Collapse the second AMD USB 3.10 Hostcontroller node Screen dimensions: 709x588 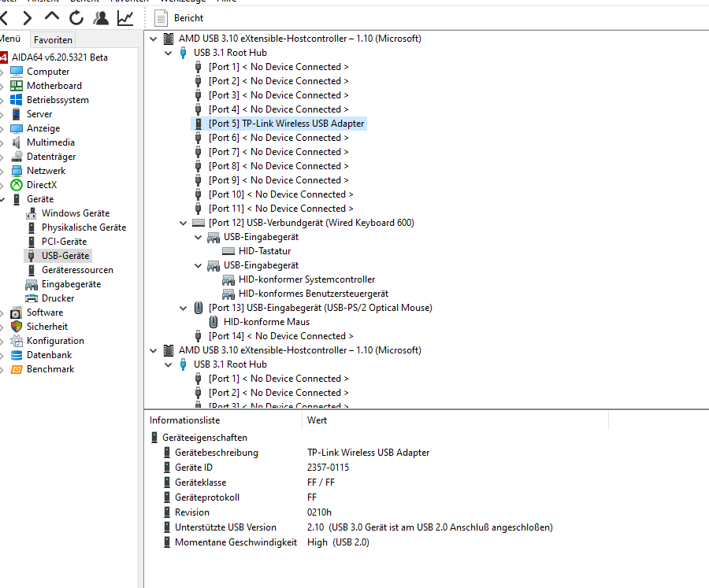(x=154, y=351)
